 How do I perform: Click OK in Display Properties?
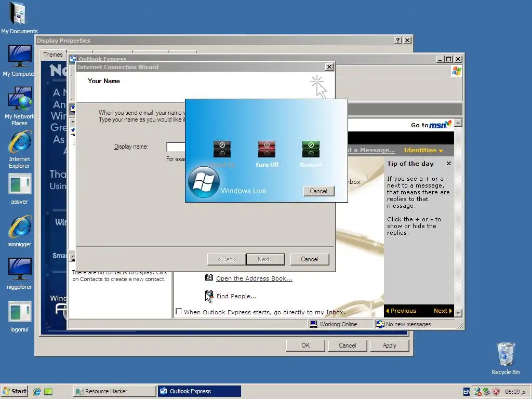[305, 345]
